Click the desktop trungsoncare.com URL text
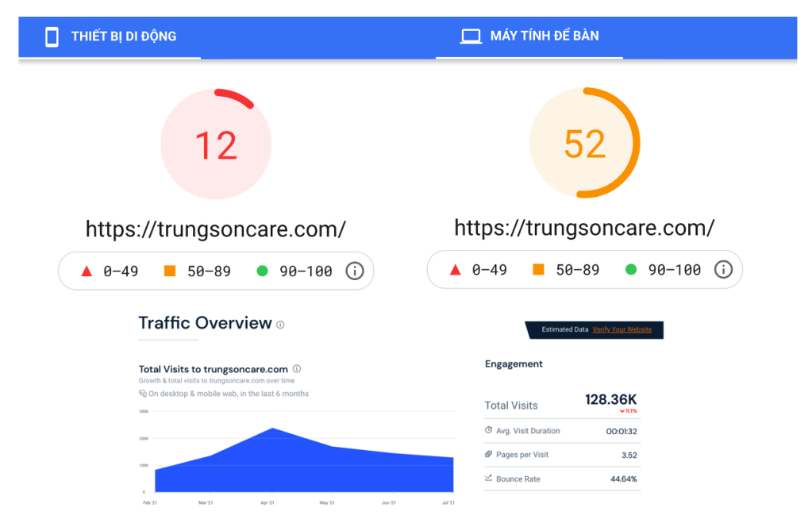The width and height of the screenshot is (812, 527). [x=584, y=228]
